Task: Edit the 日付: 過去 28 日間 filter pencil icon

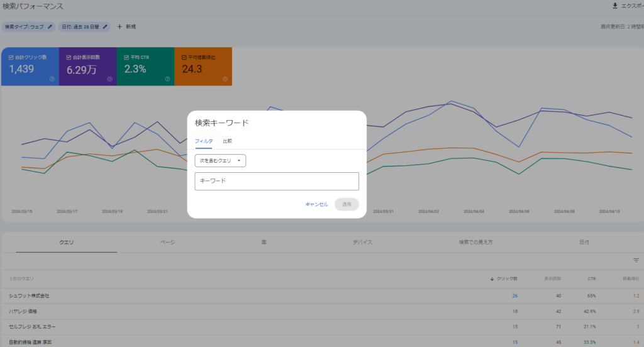Action: coord(105,26)
